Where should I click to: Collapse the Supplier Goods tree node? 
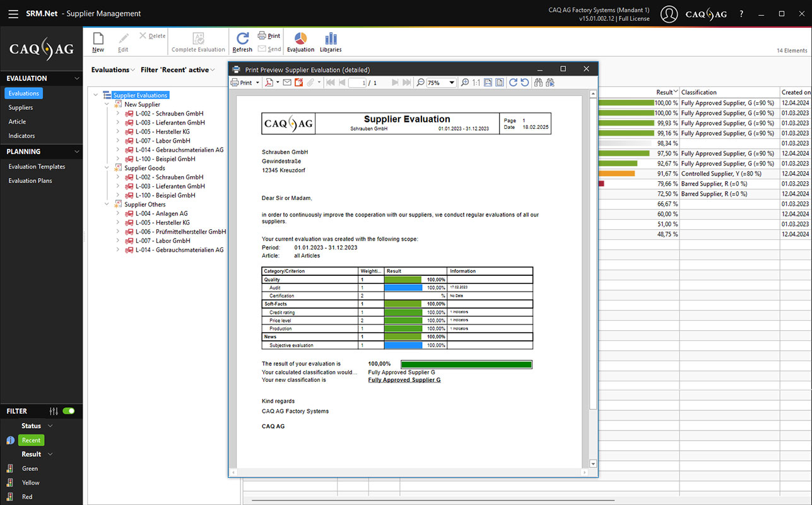[x=107, y=169]
